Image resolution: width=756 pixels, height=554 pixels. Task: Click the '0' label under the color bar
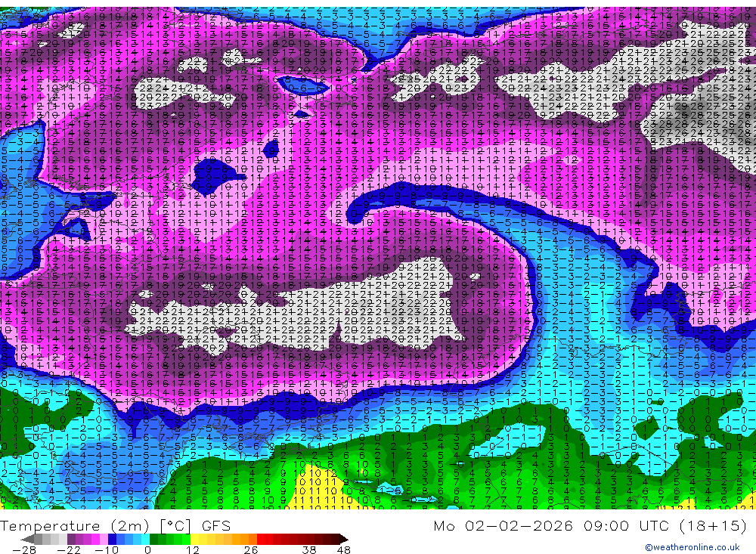tap(147, 549)
